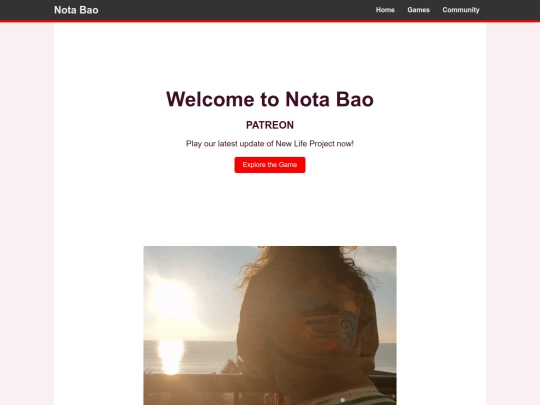Open the sunset photo thumbnail
The height and width of the screenshot is (405, 540).
[270, 325]
